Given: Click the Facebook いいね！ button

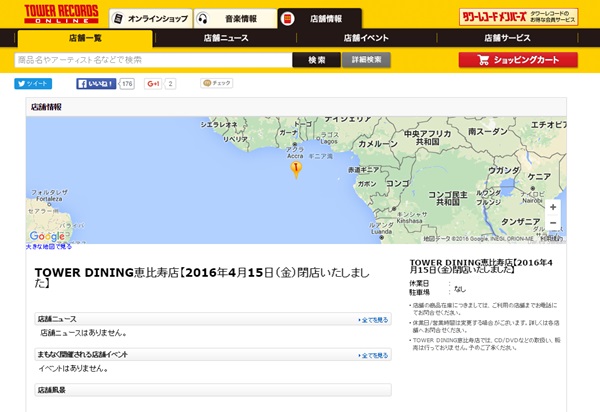Looking at the screenshot, I should point(96,83).
